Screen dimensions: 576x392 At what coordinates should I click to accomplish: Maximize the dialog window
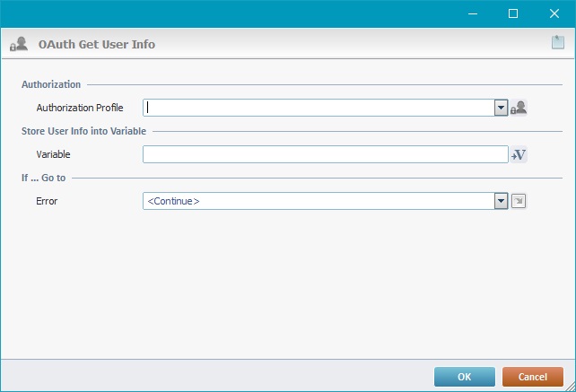click(x=513, y=13)
